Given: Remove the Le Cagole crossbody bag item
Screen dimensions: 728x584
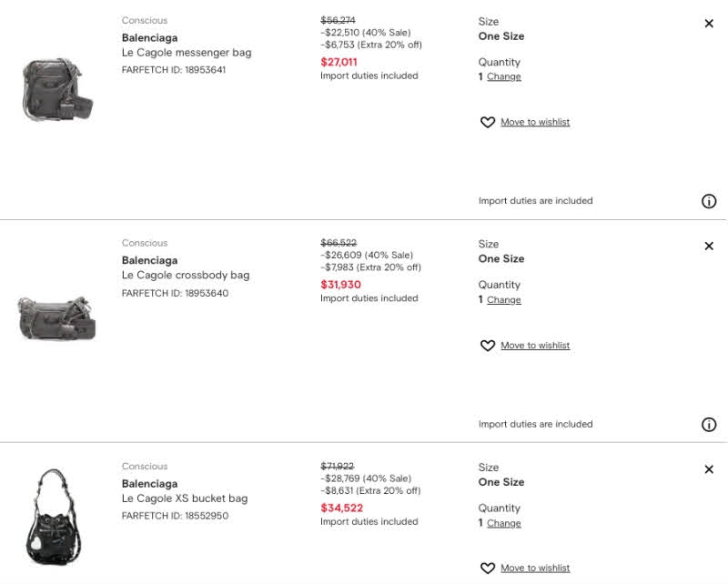Looking at the screenshot, I should 709,246.
